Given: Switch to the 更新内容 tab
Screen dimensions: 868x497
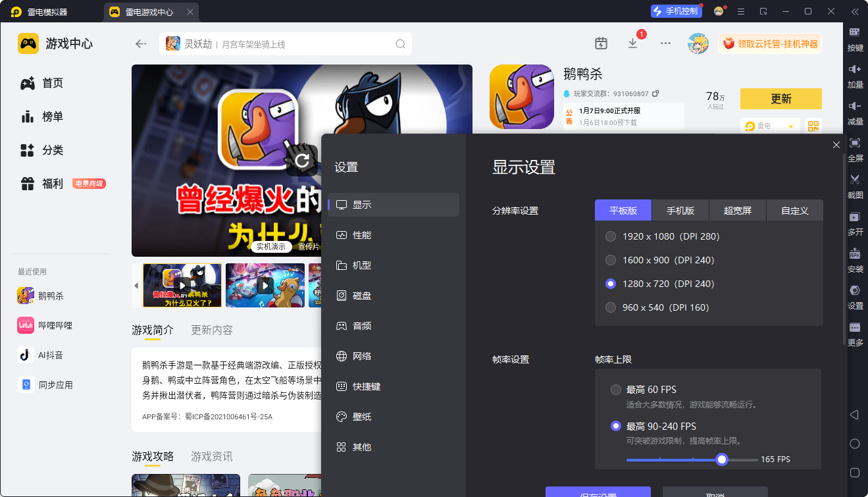Looking at the screenshot, I should (x=212, y=330).
